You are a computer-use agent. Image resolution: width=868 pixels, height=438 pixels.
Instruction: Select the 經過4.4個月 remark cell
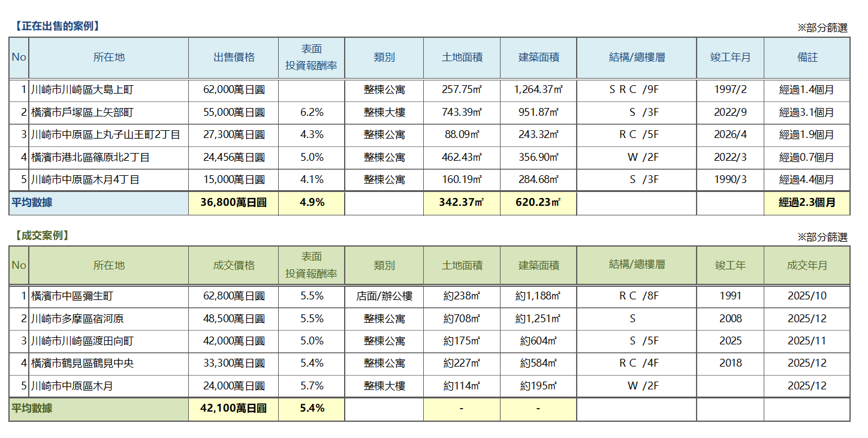point(807,179)
